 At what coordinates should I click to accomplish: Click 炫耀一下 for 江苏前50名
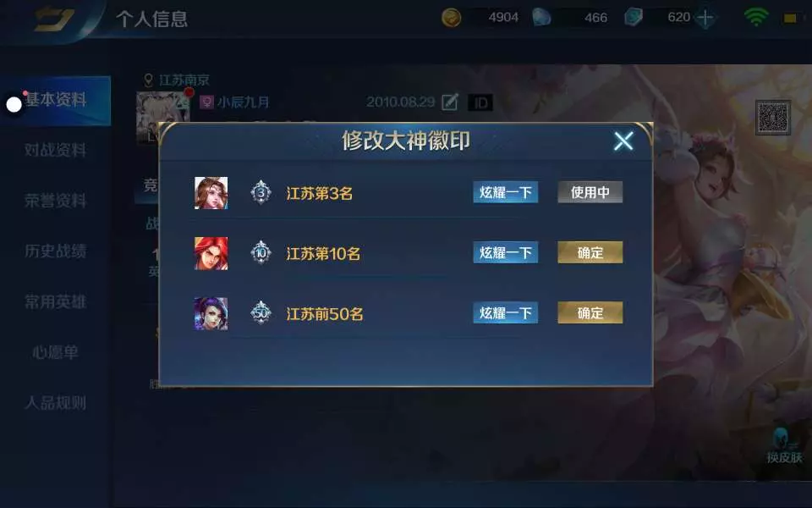pos(506,312)
